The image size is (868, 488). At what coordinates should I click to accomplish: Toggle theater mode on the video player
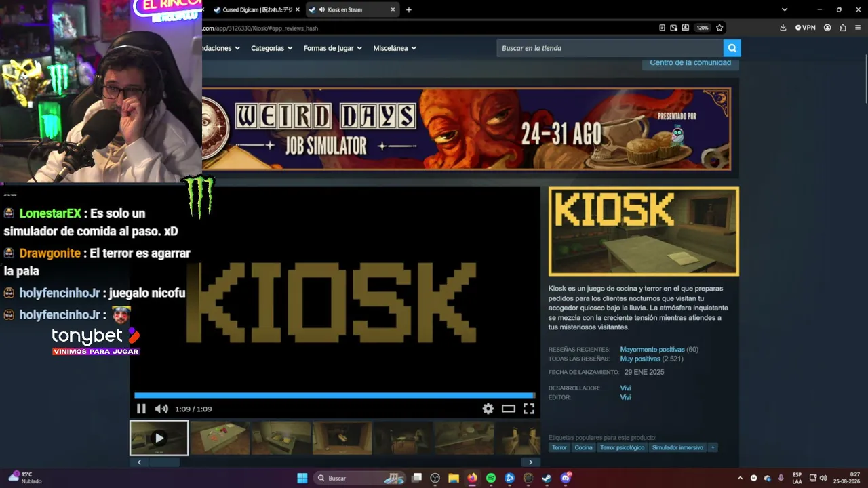pos(509,409)
